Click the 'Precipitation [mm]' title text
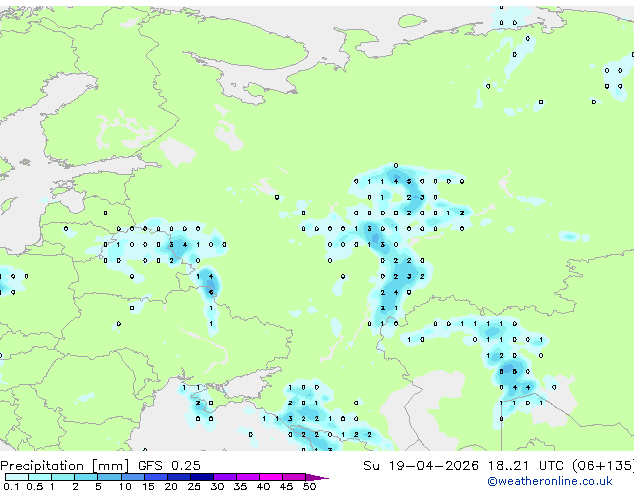 tap(64, 466)
